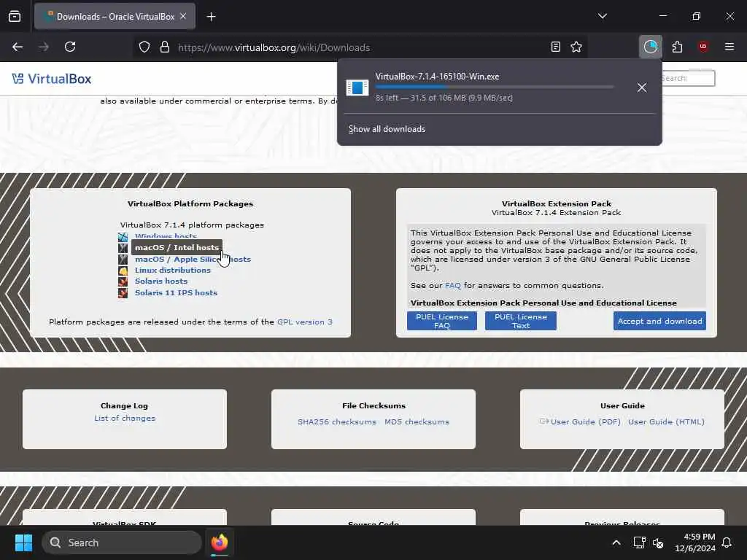Open network status tray icon

639,542
